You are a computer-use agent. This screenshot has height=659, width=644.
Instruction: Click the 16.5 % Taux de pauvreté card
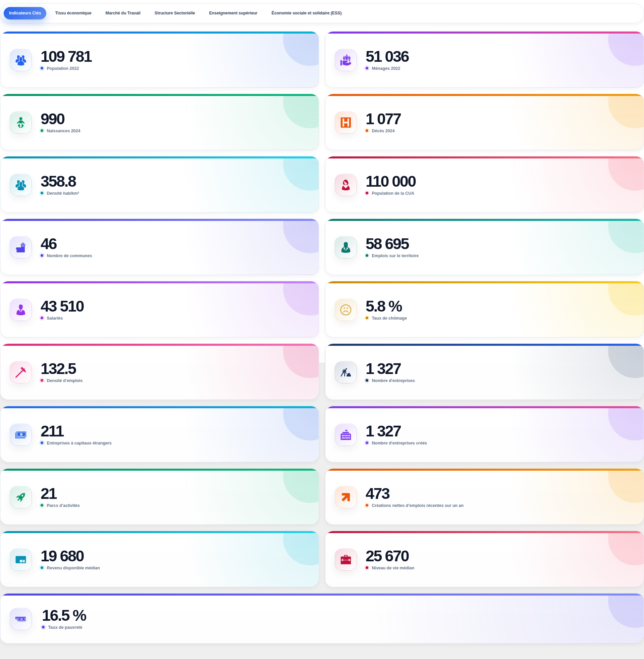tap(322, 618)
